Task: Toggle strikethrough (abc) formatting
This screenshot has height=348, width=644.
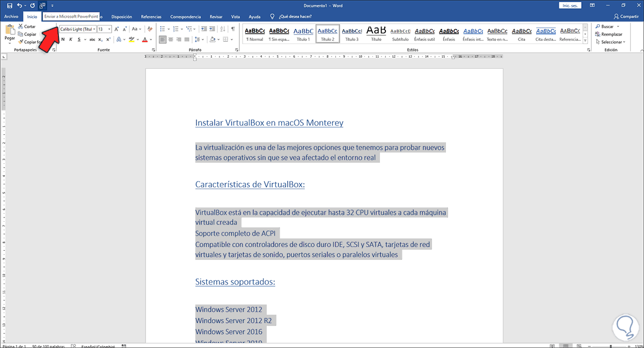Action: pos(92,39)
